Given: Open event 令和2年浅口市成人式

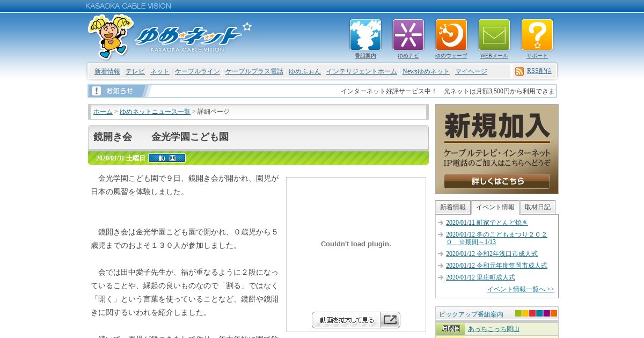Looking at the screenshot, I should coord(492,254).
